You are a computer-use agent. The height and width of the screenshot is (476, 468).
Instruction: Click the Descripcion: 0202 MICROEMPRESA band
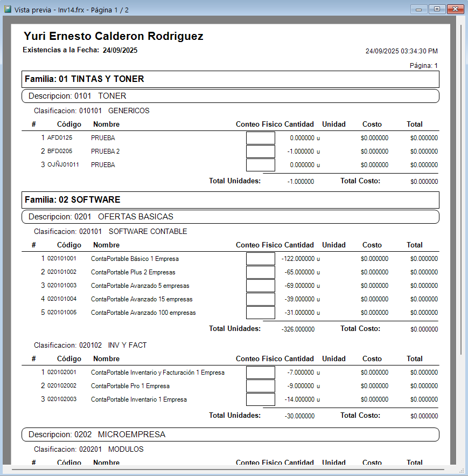pyautogui.click(x=230, y=434)
